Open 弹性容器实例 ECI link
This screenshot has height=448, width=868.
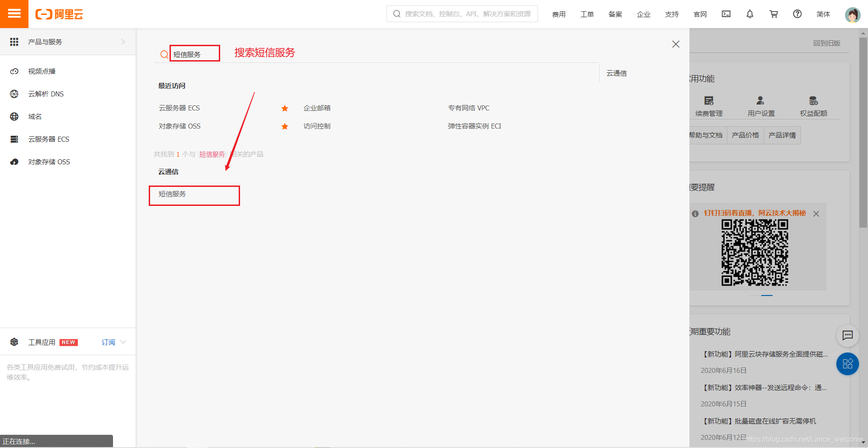pos(475,126)
